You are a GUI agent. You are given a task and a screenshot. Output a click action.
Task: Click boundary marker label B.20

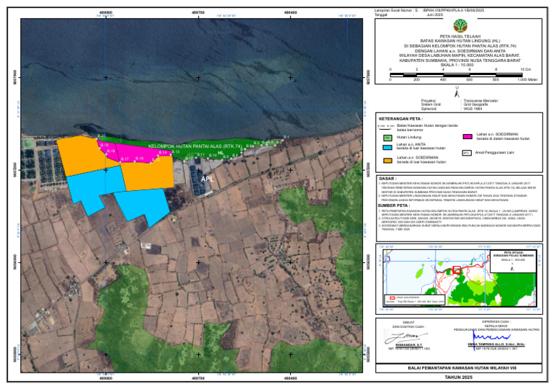(x=102, y=135)
